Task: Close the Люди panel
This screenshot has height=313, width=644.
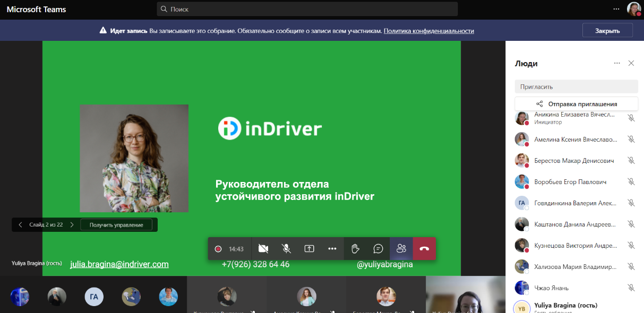Action: pos(631,63)
